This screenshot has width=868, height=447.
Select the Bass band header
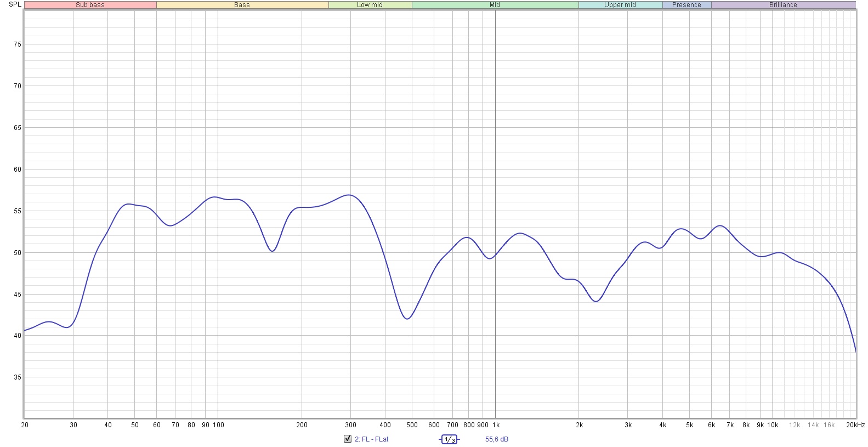(242, 5)
